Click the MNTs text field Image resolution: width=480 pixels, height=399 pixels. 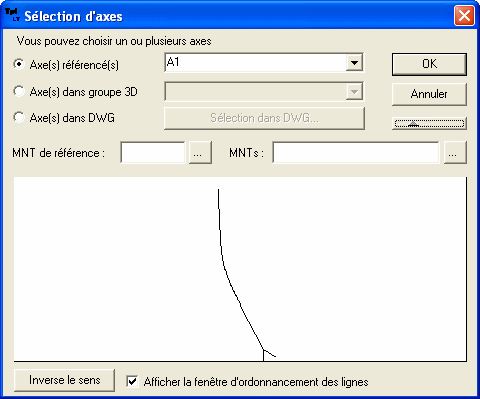pos(356,153)
